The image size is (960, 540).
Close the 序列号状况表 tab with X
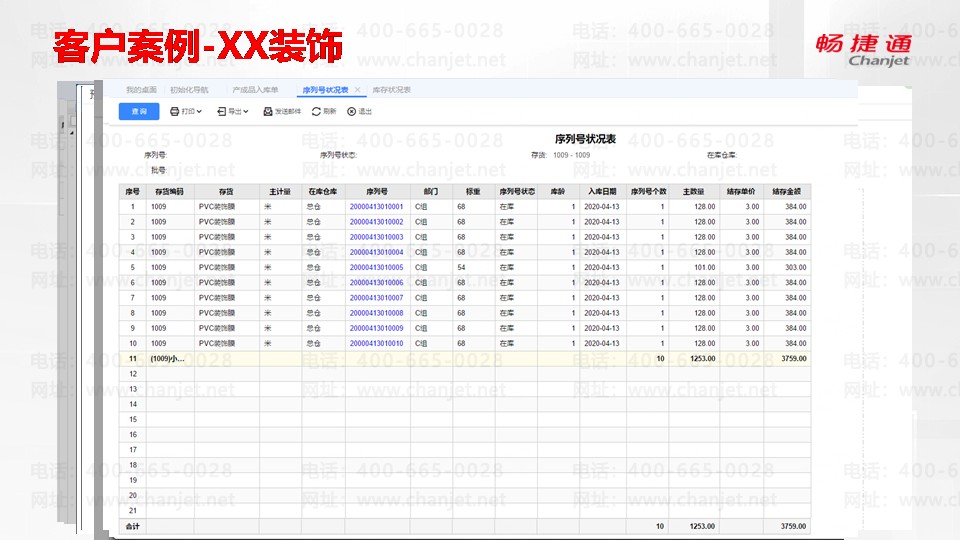pos(358,90)
